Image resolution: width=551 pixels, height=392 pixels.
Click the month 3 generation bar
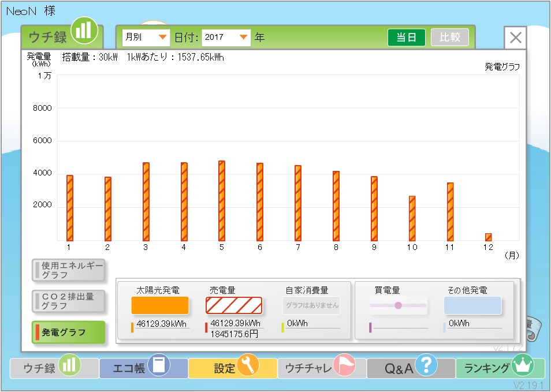tap(146, 201)
